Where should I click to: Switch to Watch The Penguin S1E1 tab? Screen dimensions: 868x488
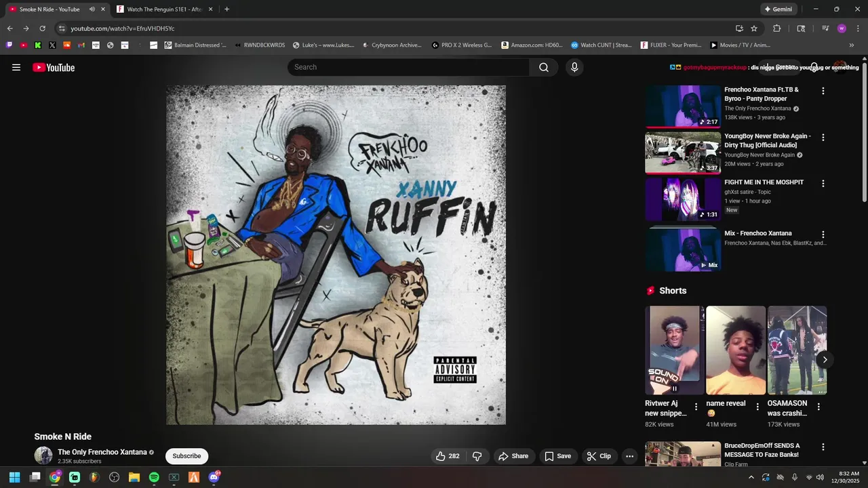click(x=165, y=9)
